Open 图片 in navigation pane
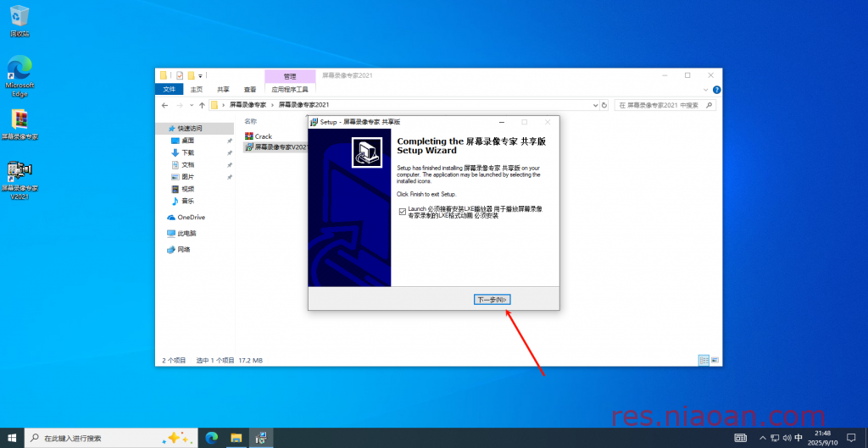This screenshot has height=448, width=868. point(187,177)
